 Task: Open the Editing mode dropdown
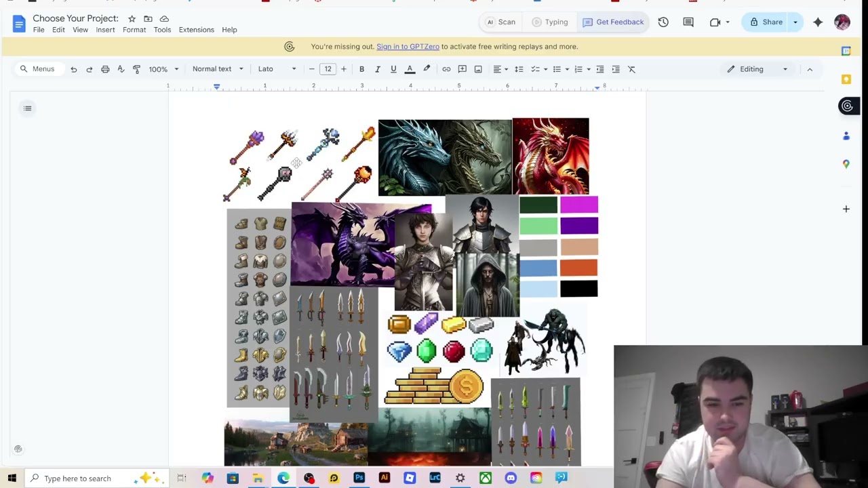(x=757, y=69)
